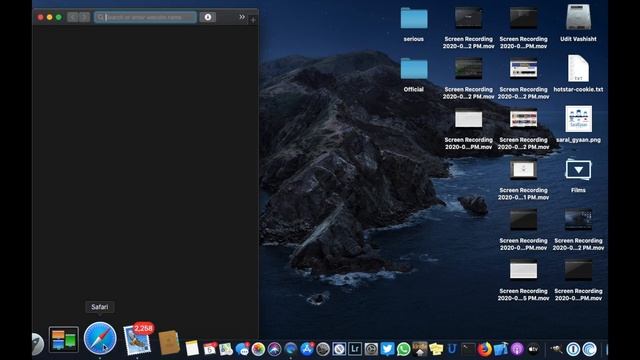Select Screen Recording 2020-0...5 PM.mov file
The height and width of the screenshot is (360, 640).
click(x=523, y=271)
